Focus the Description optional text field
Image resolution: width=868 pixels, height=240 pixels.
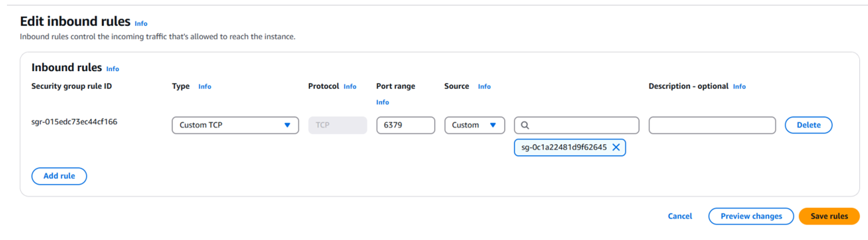tap(712, 125)
